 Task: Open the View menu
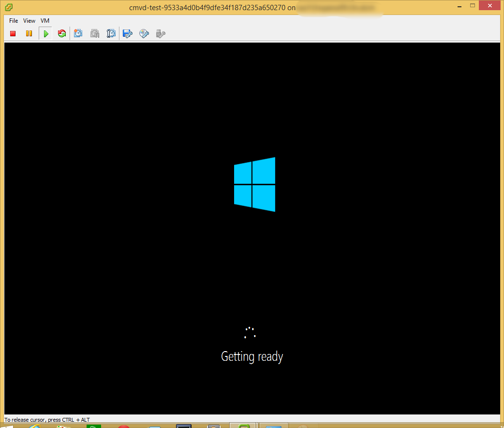click(29, 21)
